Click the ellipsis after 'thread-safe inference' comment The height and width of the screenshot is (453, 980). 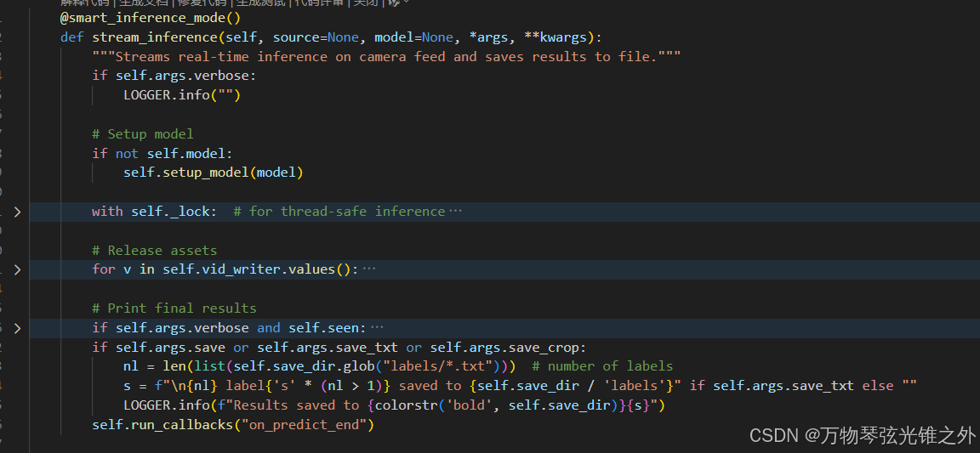455,212
